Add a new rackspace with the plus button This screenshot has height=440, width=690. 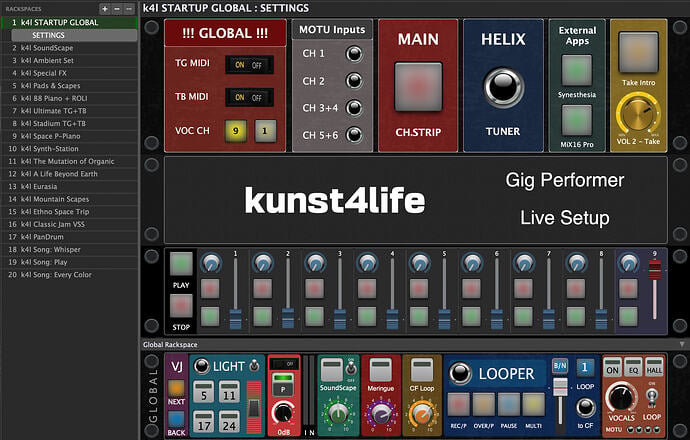(104, 9)
